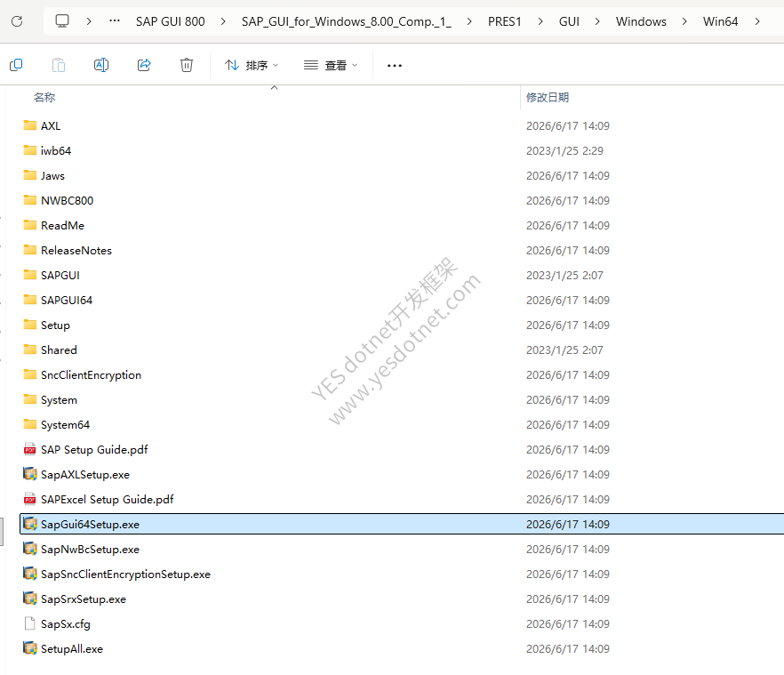Open the 排序 sort dropdown

click(x=252, y=65)
